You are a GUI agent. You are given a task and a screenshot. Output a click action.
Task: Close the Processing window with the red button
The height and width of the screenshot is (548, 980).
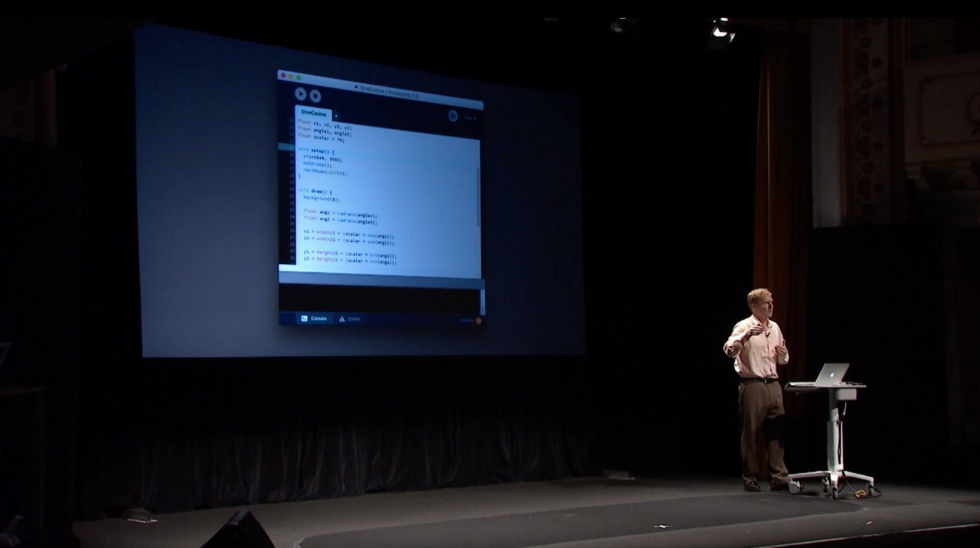283,74
